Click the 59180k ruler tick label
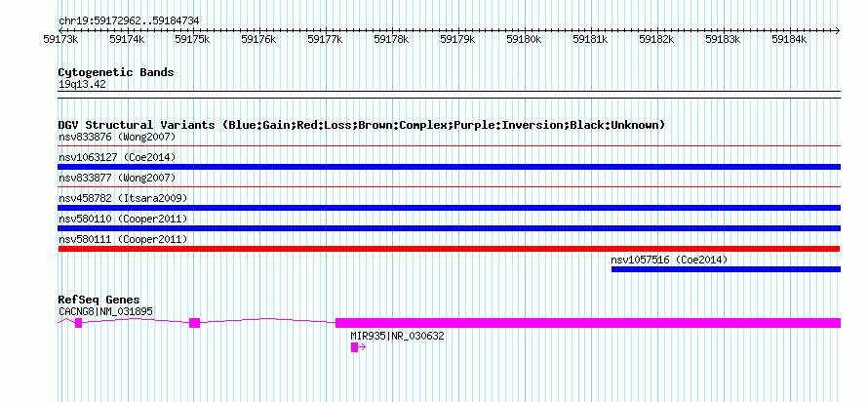This screenshot has height=402, width=868. [x=525, y=39]
